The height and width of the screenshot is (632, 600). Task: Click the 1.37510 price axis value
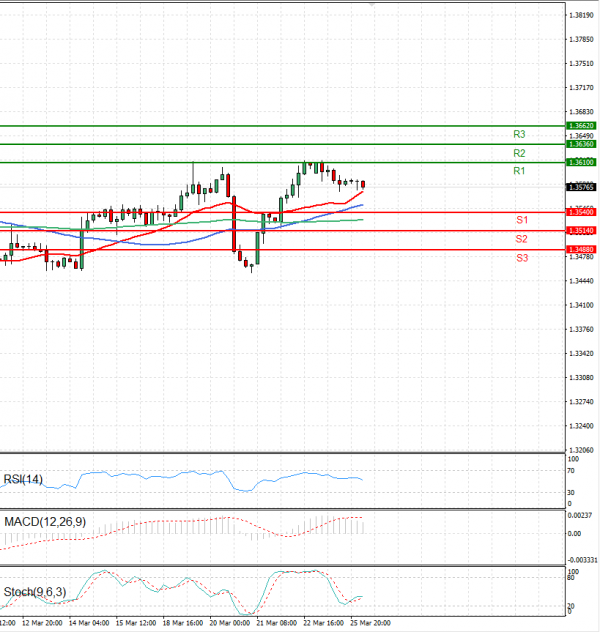pyautogui.click(x=581, y=64)
